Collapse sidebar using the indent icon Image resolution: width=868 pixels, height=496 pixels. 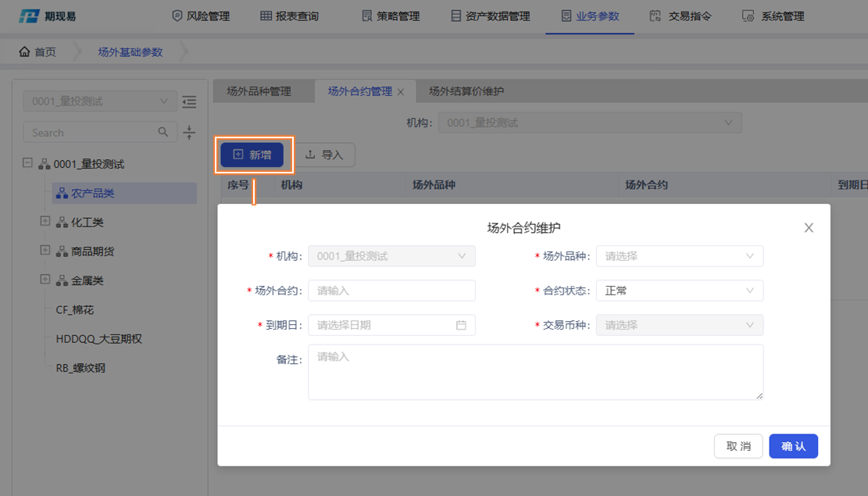tap(189, 102)
